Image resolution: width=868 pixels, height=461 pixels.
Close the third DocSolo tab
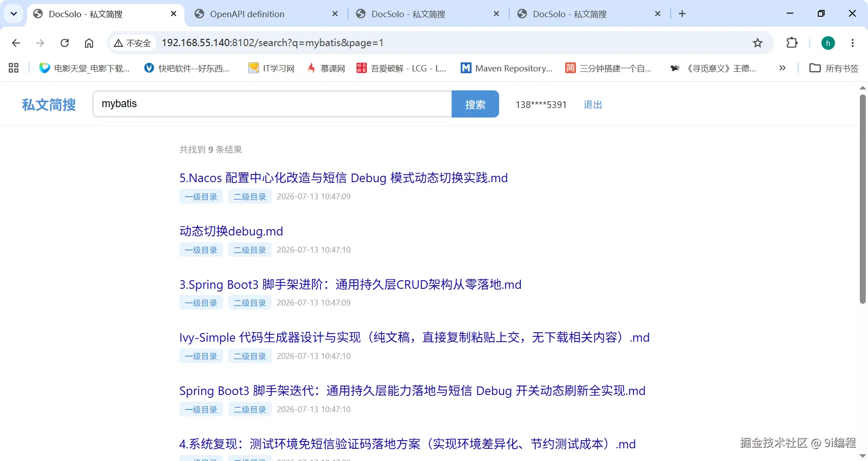(496, 14)
